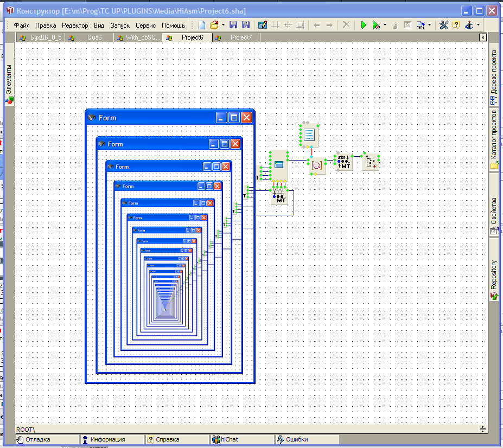Screen dimensions: 503x448
Task: Select the tree view element node
Action: coord(371,162)
